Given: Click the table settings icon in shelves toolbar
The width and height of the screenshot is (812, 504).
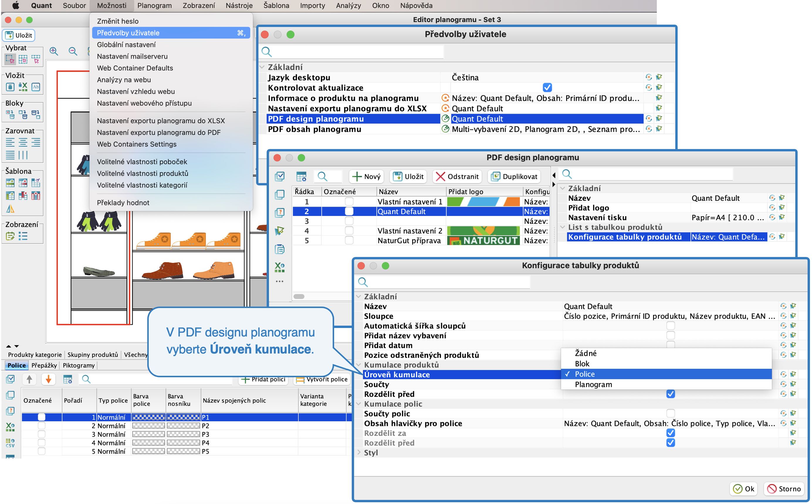Looking at the screenshot, I should click(x=68, y=379).
